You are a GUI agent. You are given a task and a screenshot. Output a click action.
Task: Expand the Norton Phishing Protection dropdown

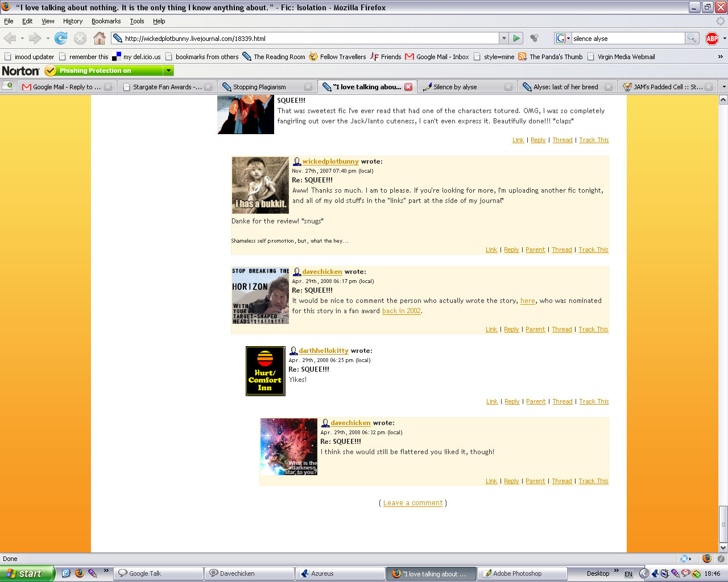168,70
